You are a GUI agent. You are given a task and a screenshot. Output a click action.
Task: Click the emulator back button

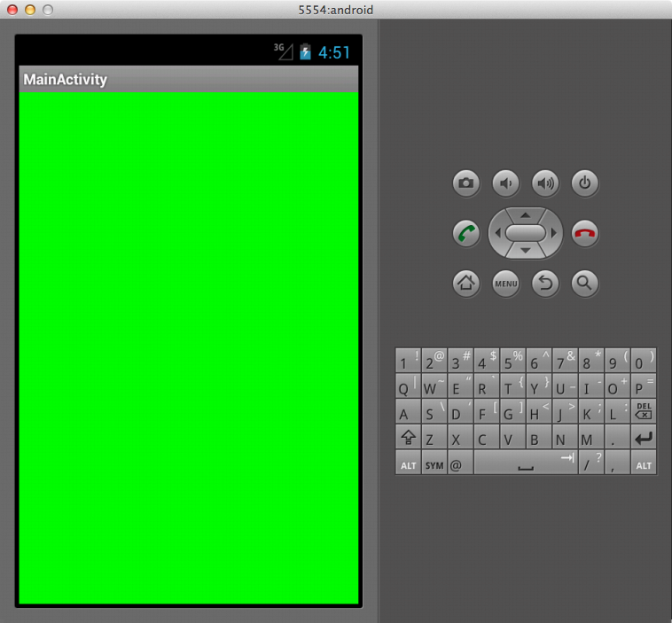point(545,284)
